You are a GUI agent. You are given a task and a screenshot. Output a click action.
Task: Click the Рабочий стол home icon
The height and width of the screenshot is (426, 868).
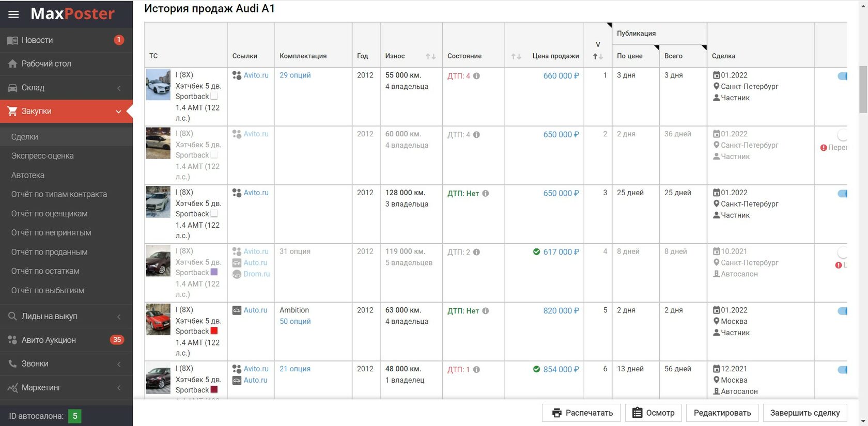click(x=13, y=64)
